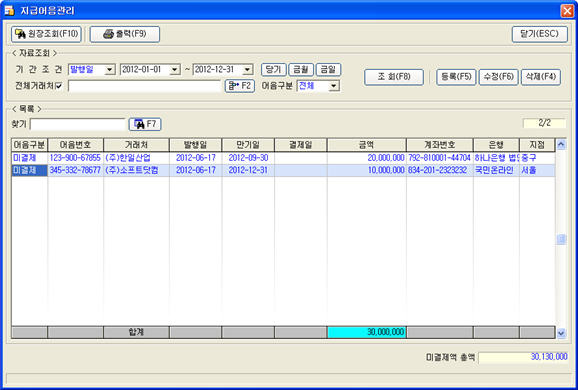Click the 수정(F6) edit button
Image resolution: width=578 pixels, height=390 pixels.
(498, 77)
